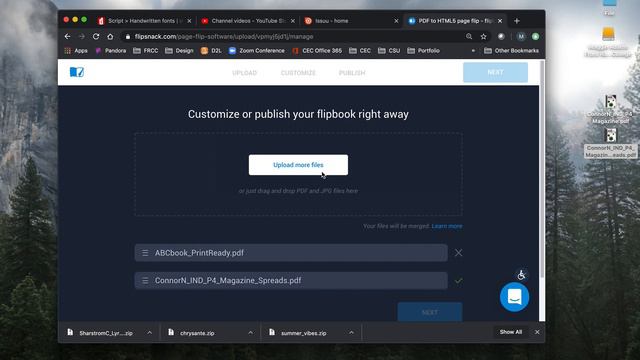
Task: Open the Design bookmarks folder
Action: pos(180,51)
